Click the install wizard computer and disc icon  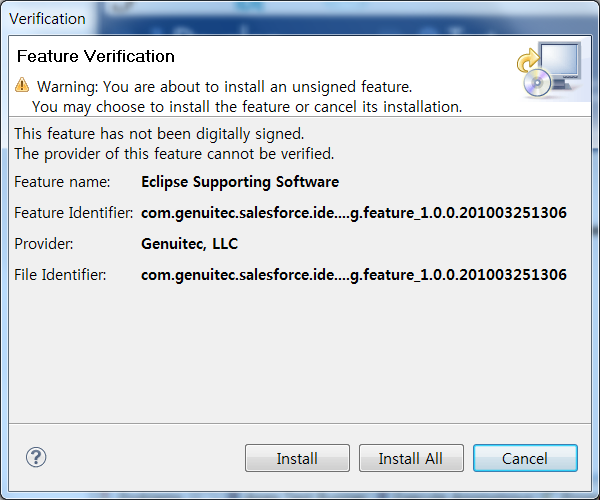pos(550,69)
